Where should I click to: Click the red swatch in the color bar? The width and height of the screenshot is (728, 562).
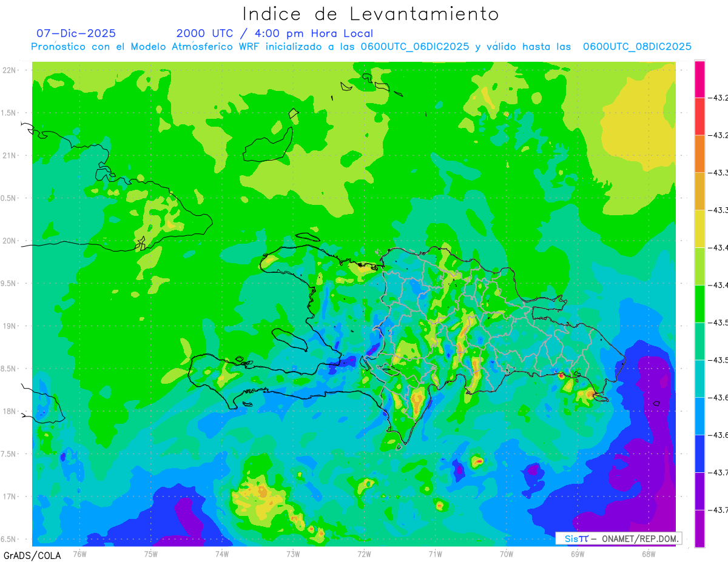click(x=699, y=116)
